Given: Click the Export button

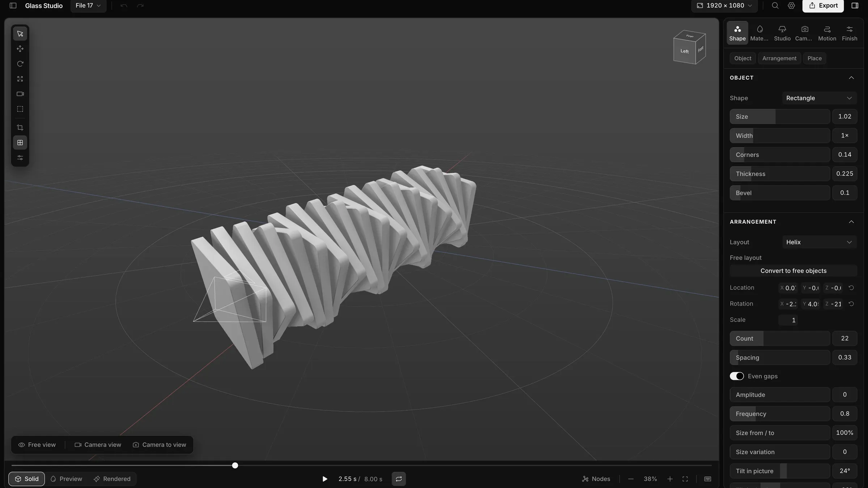Looking at the screenshot, I should (823, 5).
